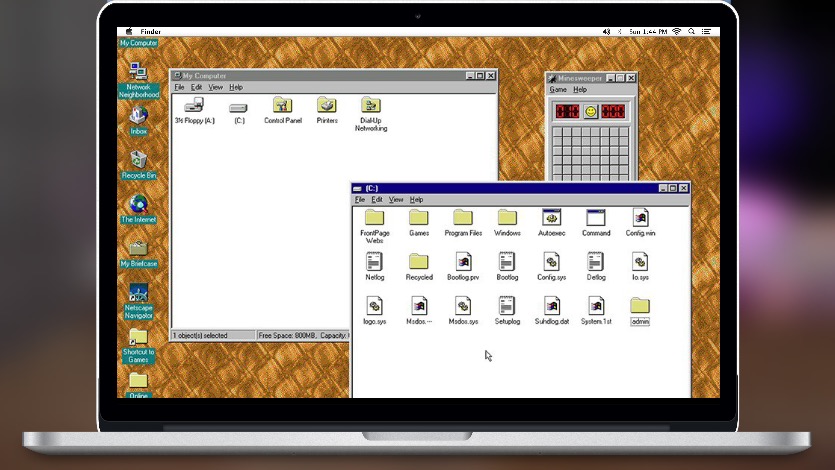835x470 pixels.
Task: Select the Games folder in C:
Action: 419,222
